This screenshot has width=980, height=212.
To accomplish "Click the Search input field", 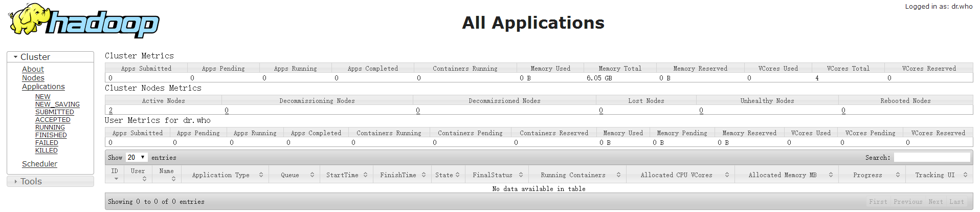I will [931, 158].
